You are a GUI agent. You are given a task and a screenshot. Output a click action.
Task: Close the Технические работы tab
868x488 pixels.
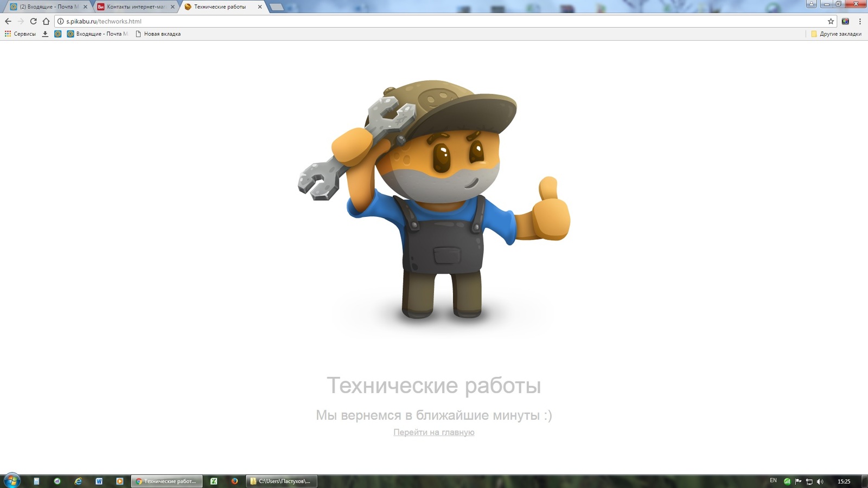click(260, 7)
